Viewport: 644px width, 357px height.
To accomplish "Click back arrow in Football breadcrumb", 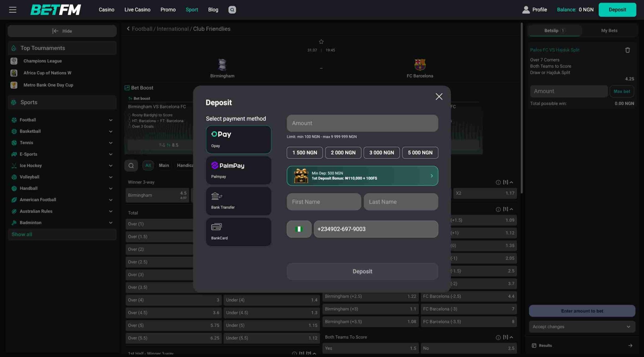I will [128, 29].
